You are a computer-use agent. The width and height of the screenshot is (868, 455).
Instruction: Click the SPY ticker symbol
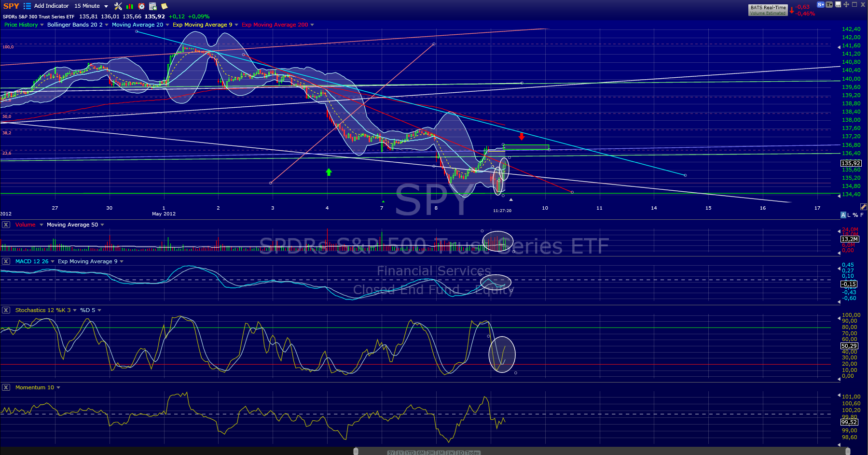click(11, 6)
